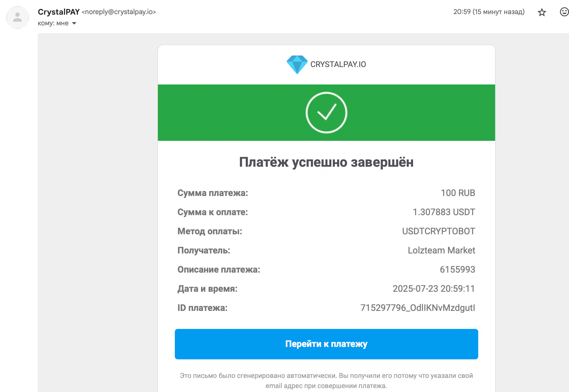This screenshot has height=392, width=569.
Task: Expand recipient details arrow next to 'кому: мне'
Action: pyautogui.click(x=74, y=23)
